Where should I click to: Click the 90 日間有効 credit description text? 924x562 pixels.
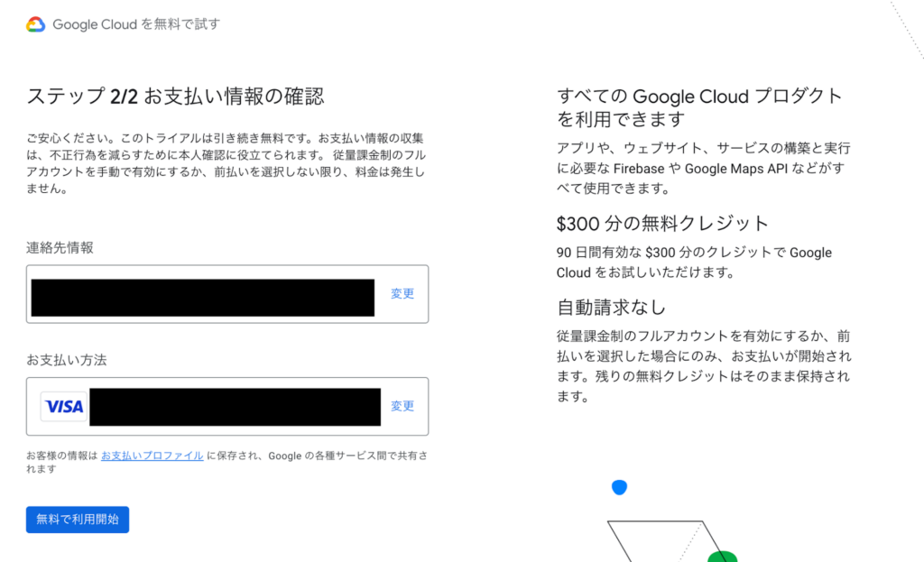tap(695, 263)
